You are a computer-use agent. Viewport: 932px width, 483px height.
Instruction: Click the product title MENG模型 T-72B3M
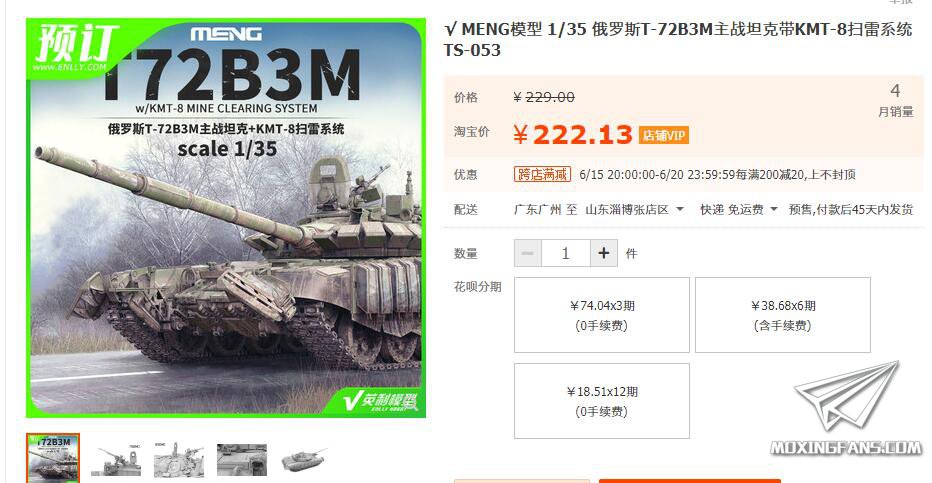point(678,39)
